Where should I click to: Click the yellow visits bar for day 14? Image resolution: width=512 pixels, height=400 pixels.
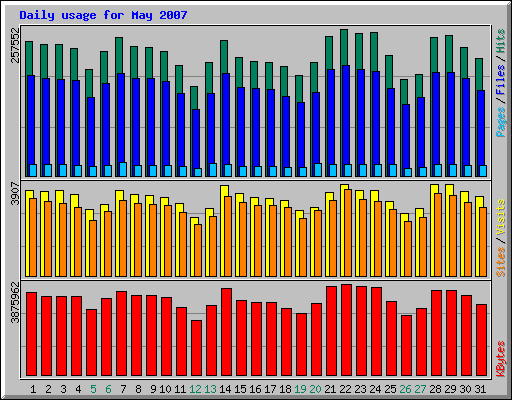(224, 191)
